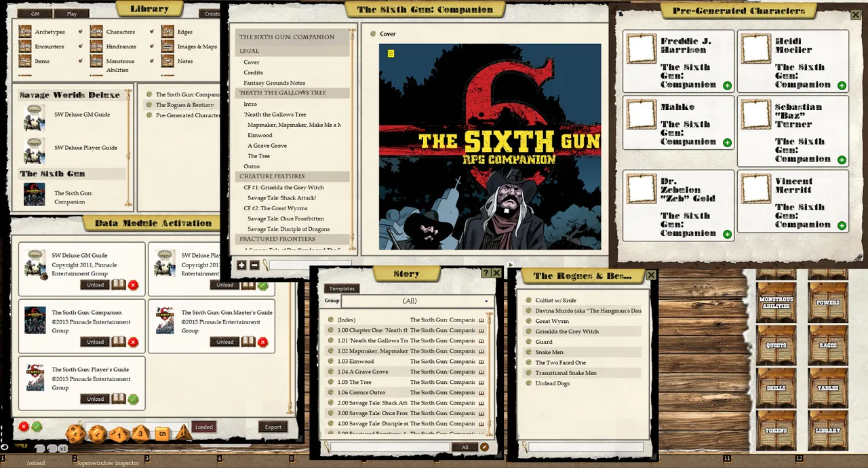Toggle the Monstrous Abilities checkmark in Library

151,62
